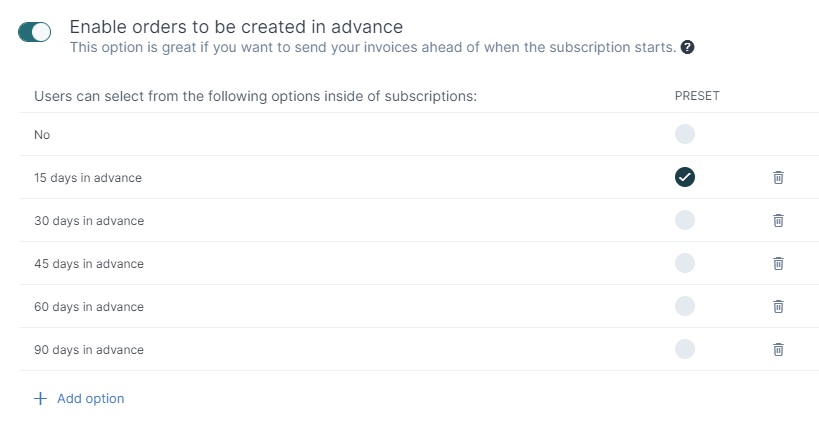
Task: Click the Add option link
Action: [90, 399]
